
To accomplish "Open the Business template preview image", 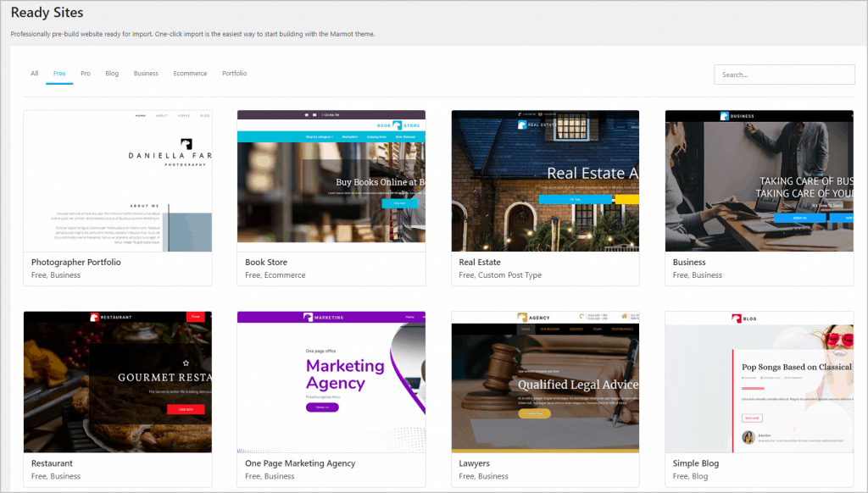I will (x=759, y=180).
